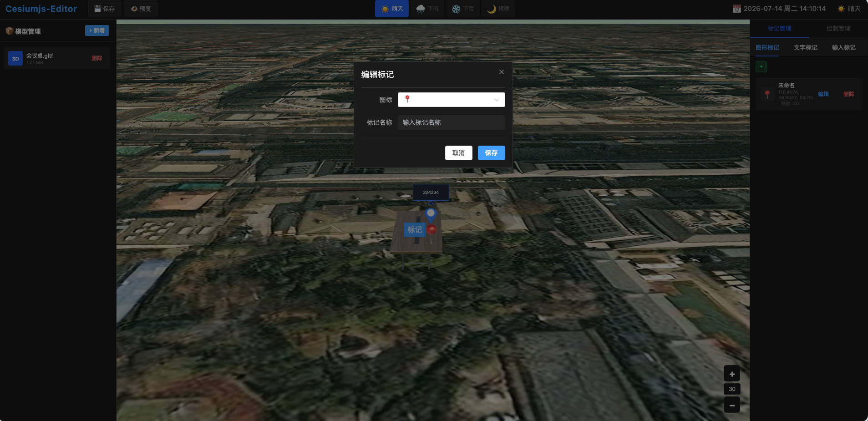Click the red pin icon of 未命名
This screenshot has width=868, height=421.
pyautogui.click(x=767, y=94)
